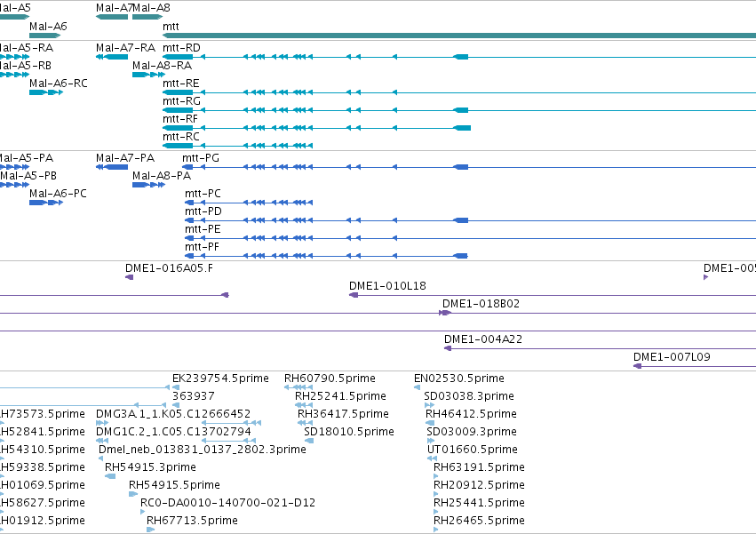Click the Mal-A6 gene label

(48, 27)
